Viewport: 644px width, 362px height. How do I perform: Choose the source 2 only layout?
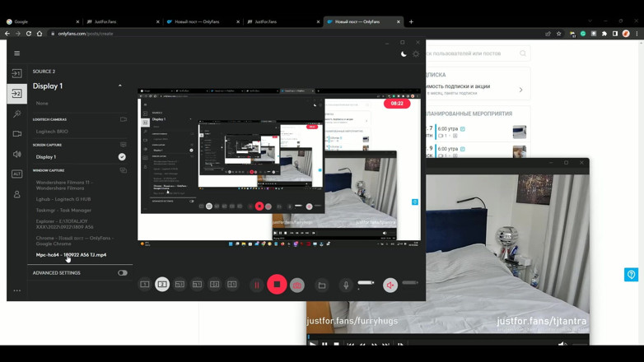[x=162, y=284]
